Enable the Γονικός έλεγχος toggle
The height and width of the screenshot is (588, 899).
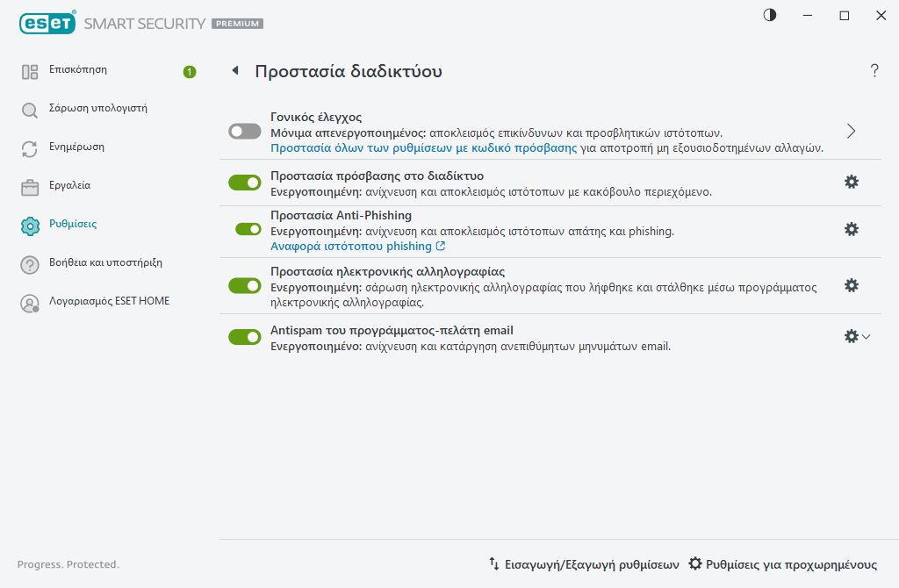pos(245,131)
